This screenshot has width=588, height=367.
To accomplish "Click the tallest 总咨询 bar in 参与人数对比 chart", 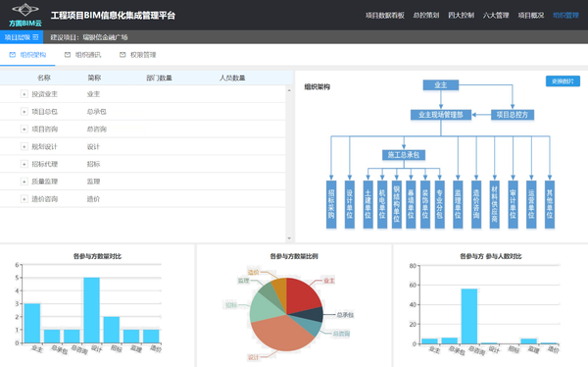I will [469, 316].
